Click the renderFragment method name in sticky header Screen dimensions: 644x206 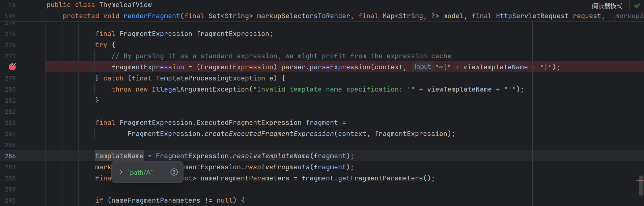coord(152,16)
